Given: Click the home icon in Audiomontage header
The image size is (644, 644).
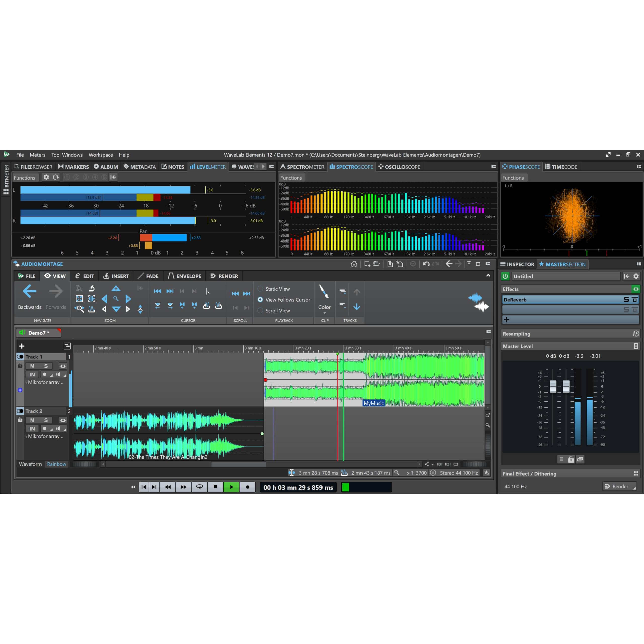Looking at the screenshot, I should (354, 264).
